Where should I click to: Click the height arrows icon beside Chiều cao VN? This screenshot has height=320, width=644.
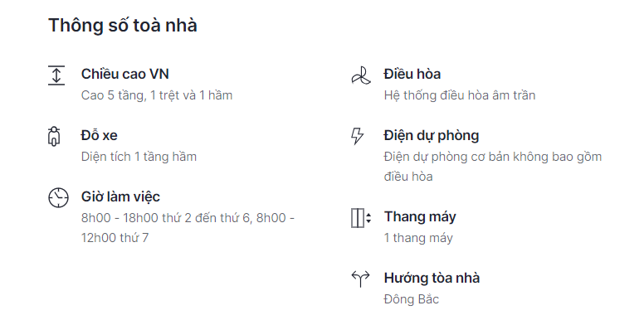[x=56, y=75]
